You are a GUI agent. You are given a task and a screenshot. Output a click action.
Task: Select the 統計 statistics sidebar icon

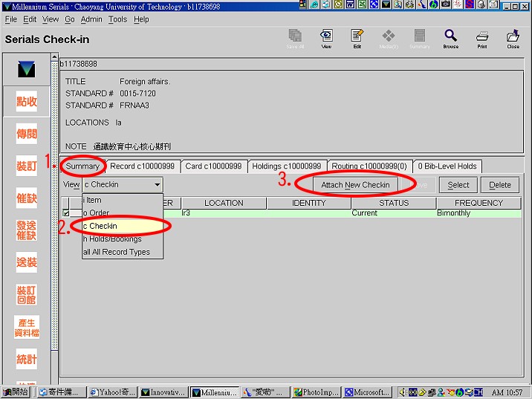[27, 359]
